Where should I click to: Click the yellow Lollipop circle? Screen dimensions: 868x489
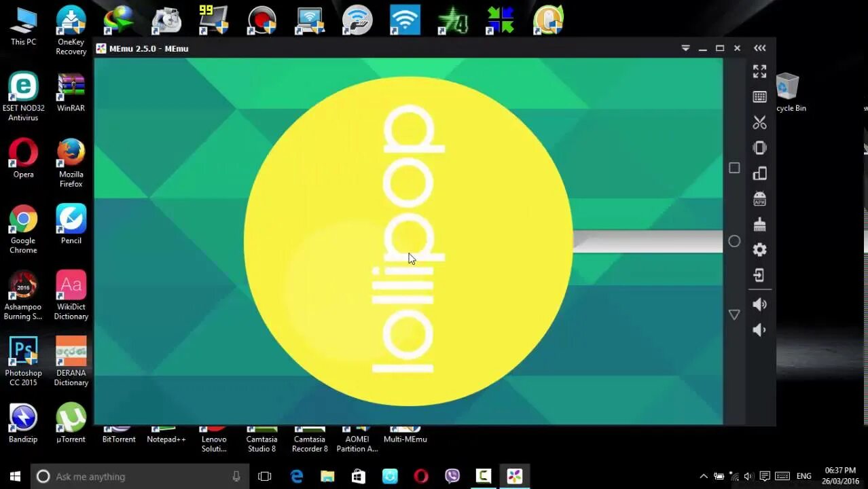point(408,241)
